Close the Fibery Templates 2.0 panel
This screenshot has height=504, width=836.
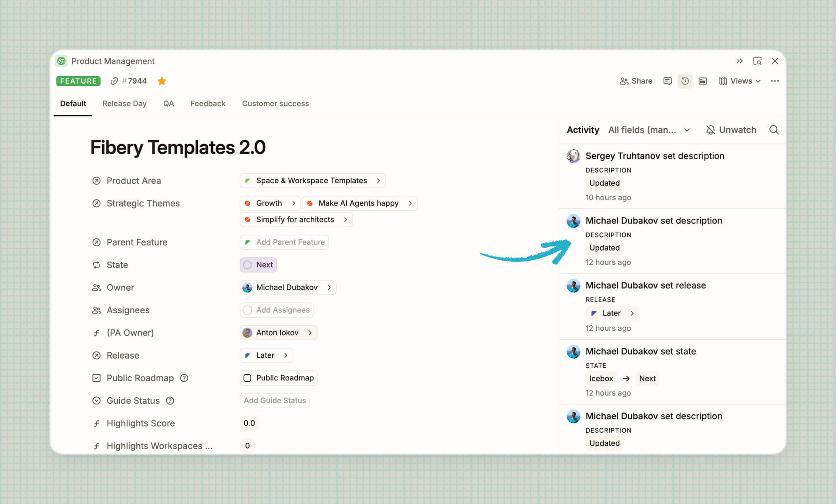775,61
